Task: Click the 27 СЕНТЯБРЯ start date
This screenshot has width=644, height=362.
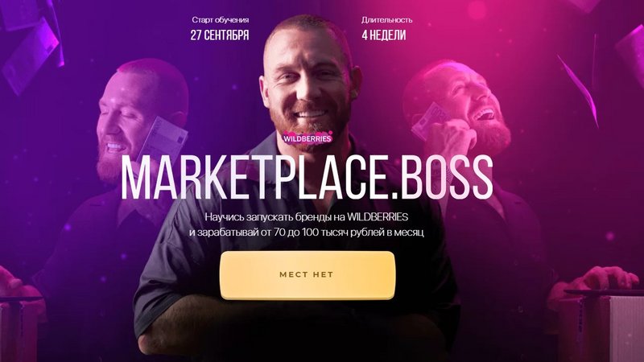Action: pos(220,35)
